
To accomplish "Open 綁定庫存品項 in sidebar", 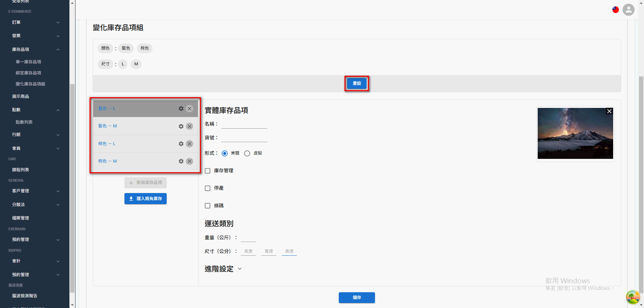I will 29,73.
